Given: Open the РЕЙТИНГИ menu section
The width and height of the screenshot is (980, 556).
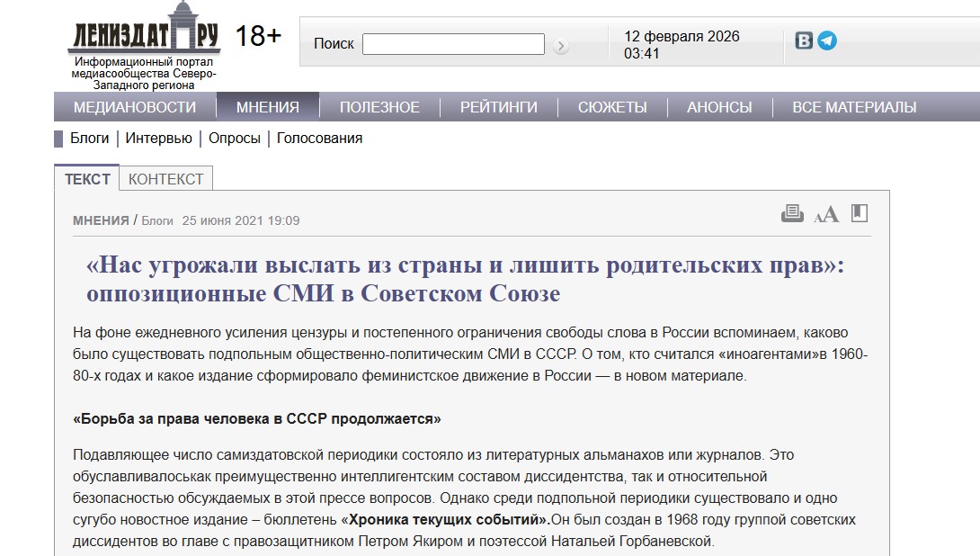Looking at the screenshot, I should pyautogui.click(x=499, y=107).
